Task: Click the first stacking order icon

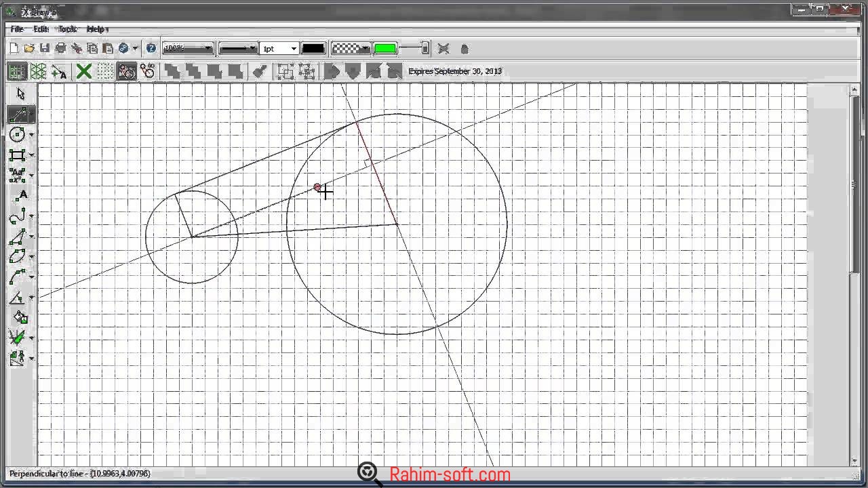Action: tap(172, 71)
